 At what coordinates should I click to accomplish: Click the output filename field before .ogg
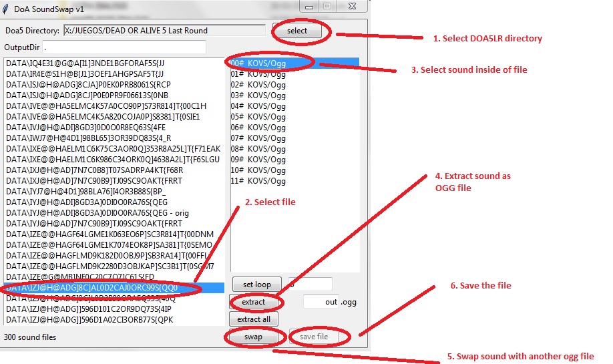pos(321,302)
